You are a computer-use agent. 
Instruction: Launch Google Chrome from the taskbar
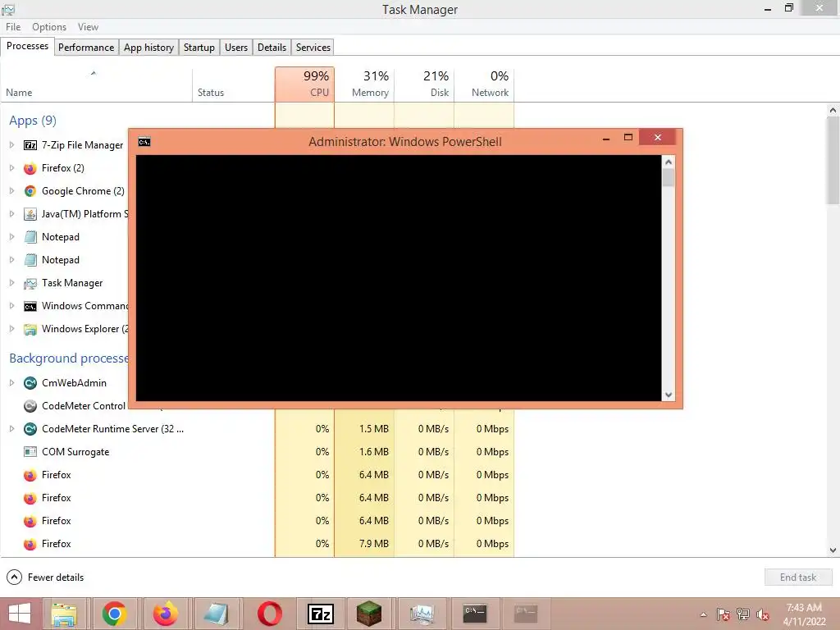coord(114,614)
